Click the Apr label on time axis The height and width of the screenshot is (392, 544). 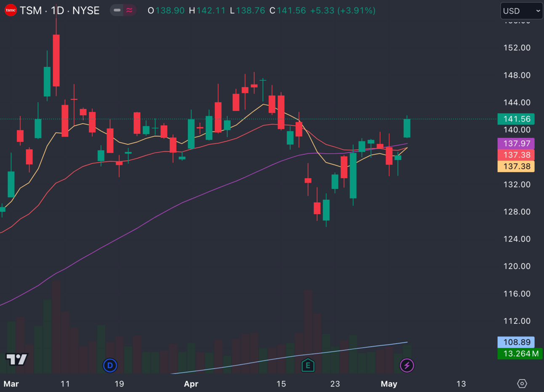click(191, 384)
